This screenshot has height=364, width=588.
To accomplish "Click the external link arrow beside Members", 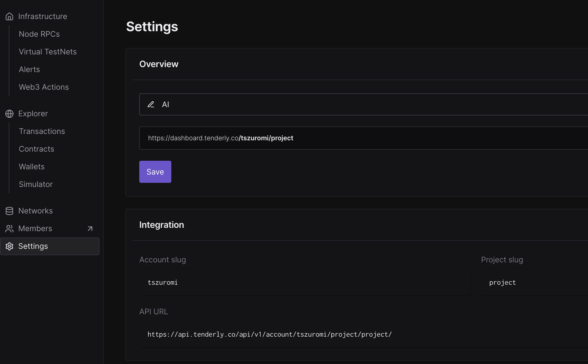I will point(90,229).
